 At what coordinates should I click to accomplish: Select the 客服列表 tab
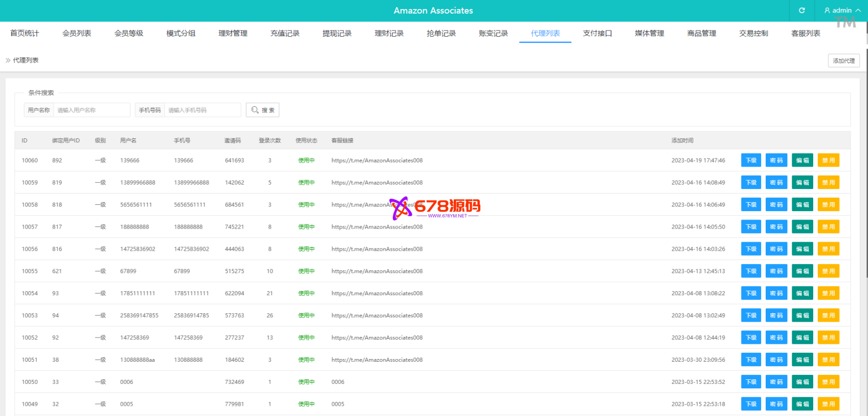805,33
